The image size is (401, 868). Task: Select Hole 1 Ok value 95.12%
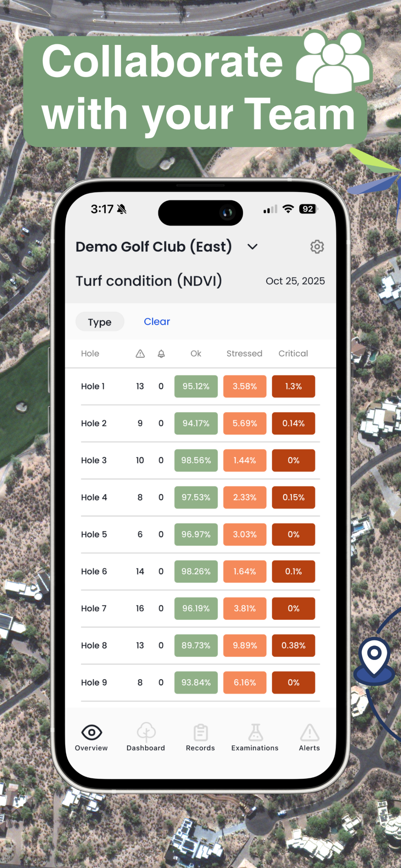(196, 387)
